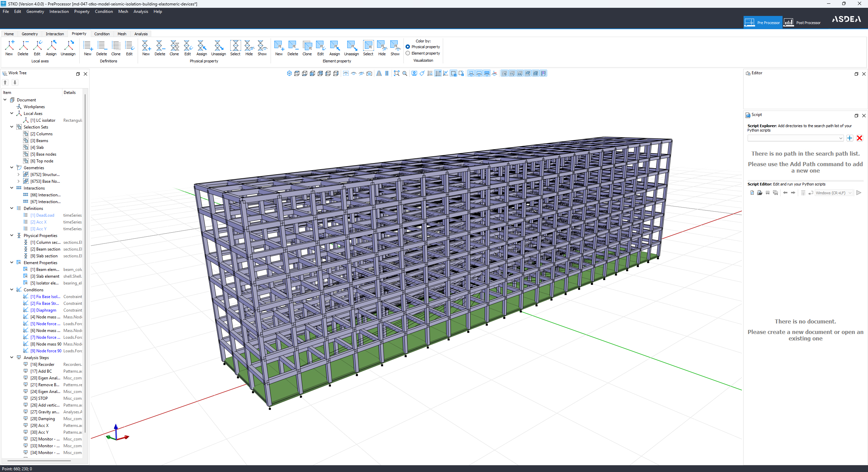Click tag label icon in viewport toolbar
Viewport: 868px width, 472px height.
[422, 73]
